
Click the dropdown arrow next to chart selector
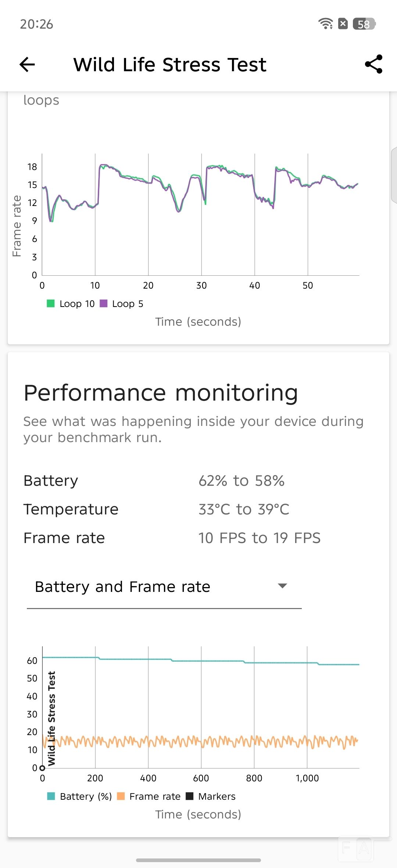click(x=282, y=586)
